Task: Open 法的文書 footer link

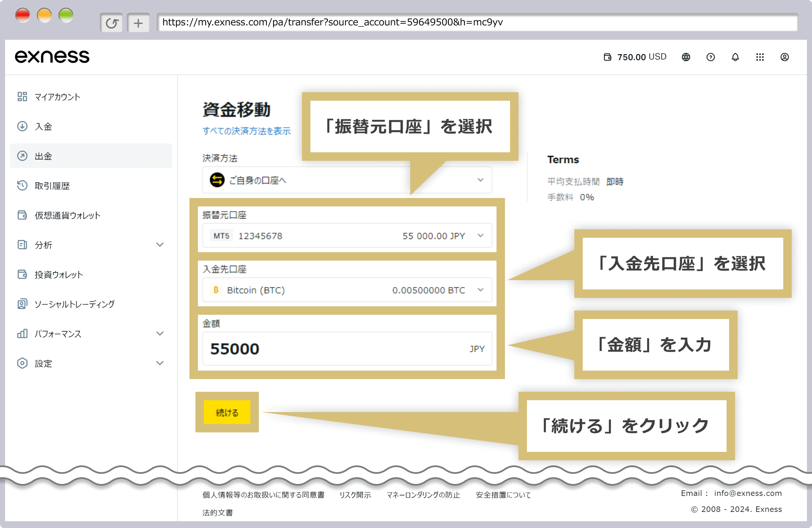Action: click(x=218, y=512)
